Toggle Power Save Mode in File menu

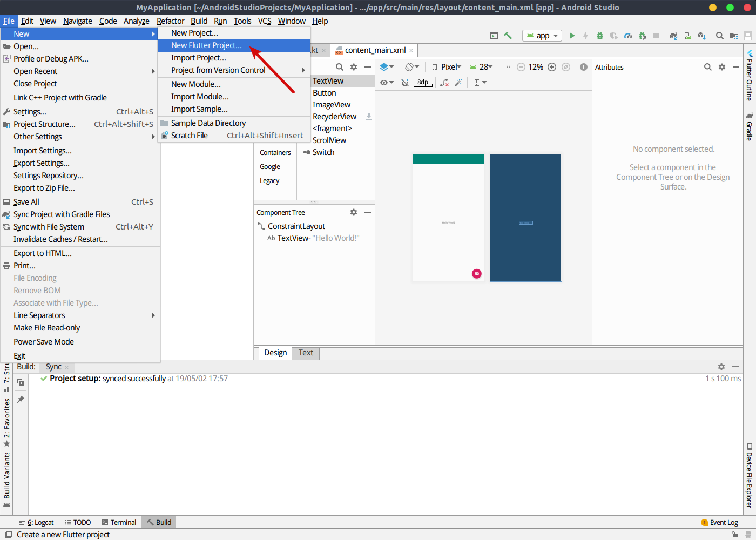(44, 342)
